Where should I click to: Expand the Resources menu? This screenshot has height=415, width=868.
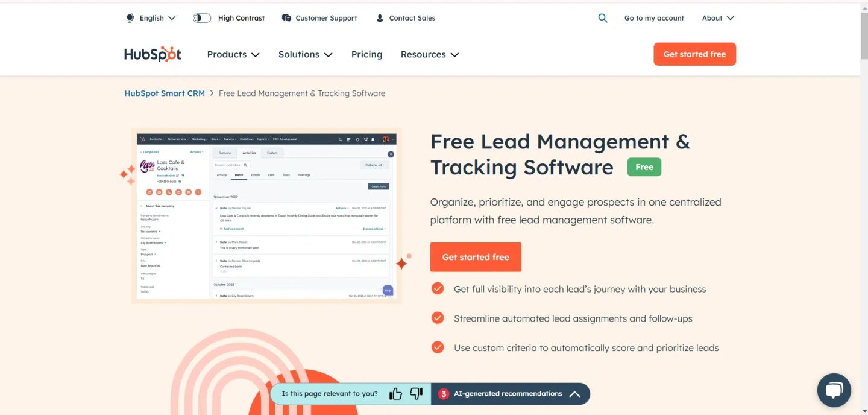coord(430,54)
